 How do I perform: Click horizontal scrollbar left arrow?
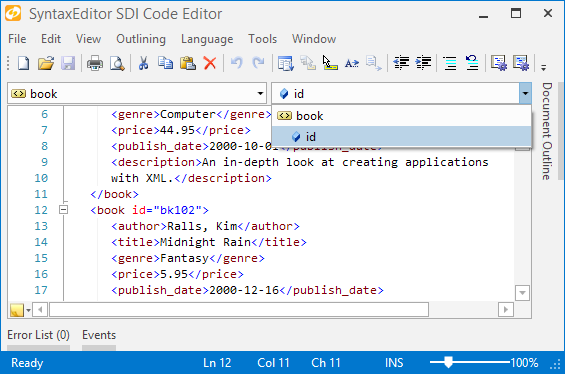[x=40, y=310]
